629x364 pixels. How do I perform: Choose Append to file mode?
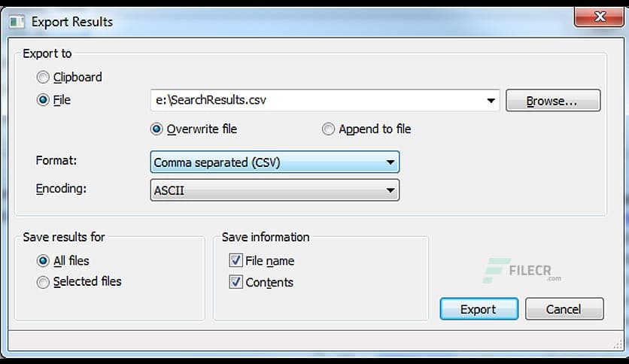click(x=328, y=129)
